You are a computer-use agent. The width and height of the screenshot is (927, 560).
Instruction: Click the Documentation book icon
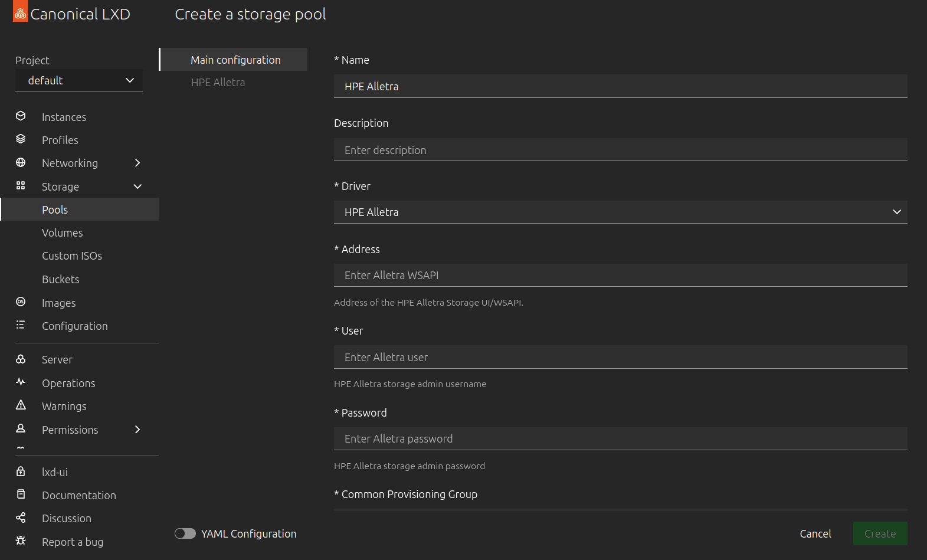coord(21,494)
